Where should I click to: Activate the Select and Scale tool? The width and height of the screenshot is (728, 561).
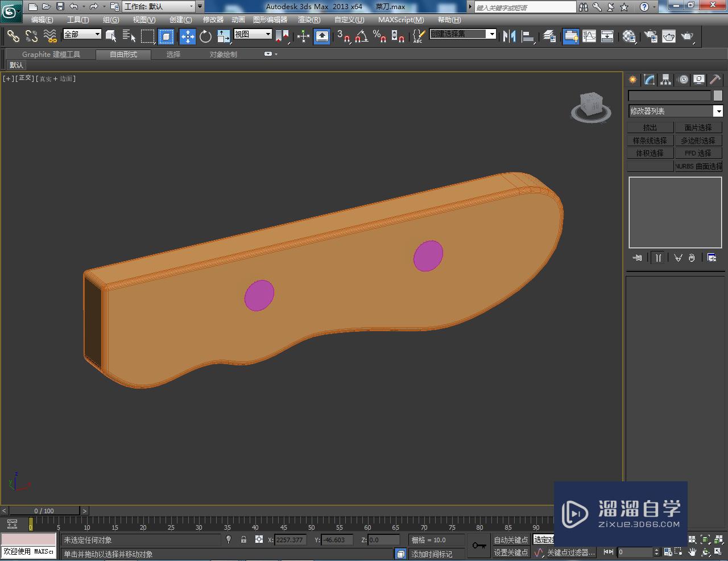point(224,36)
